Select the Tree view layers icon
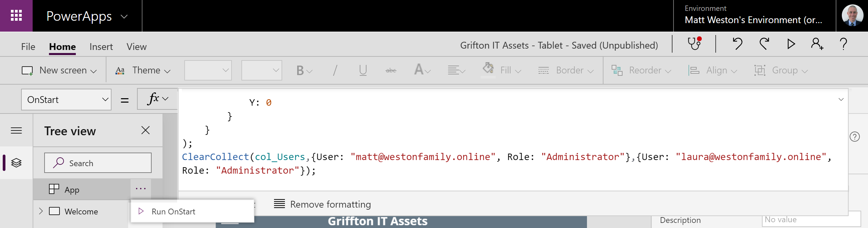868x228 pixels. (16, 163)
